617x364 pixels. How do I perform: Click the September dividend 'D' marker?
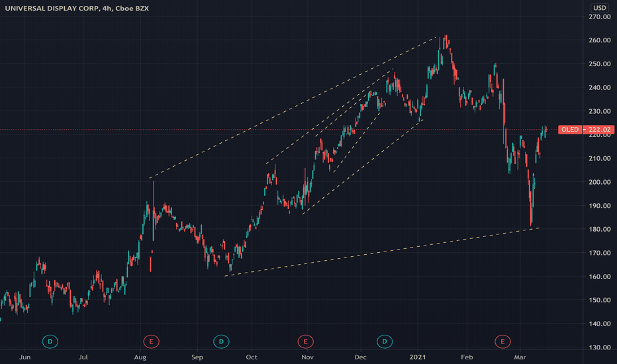pos(221,341)
